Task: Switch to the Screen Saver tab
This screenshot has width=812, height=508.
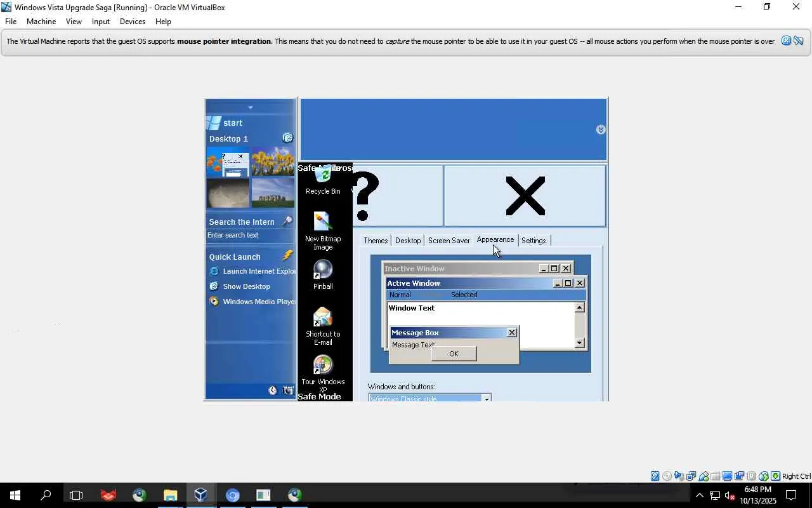Action: [x=449, y=241]
